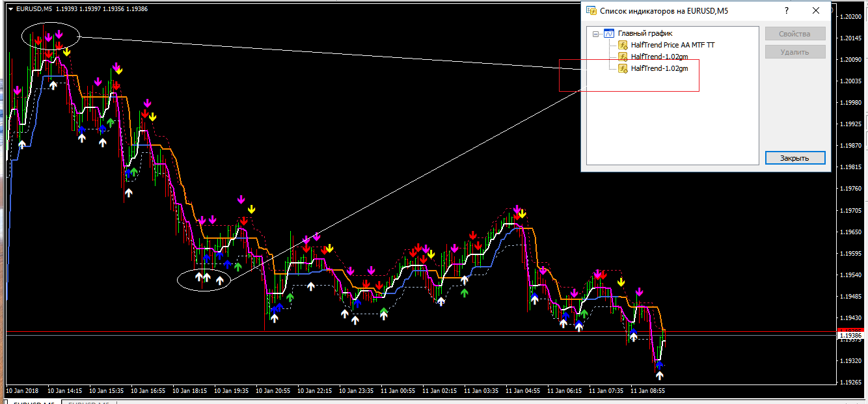
Task: Select the first HalfTrend-1.02gm entry in the list
Action: click(x=659, y=57)
